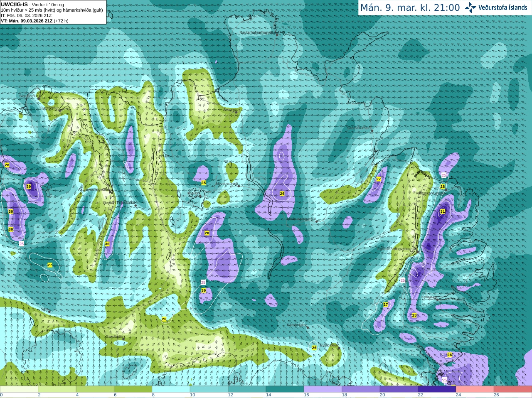Viewport: 532px width, 398px height.
Task: Select the Raufarhafnarflugvöllur station label
Action: coord(258,32)
